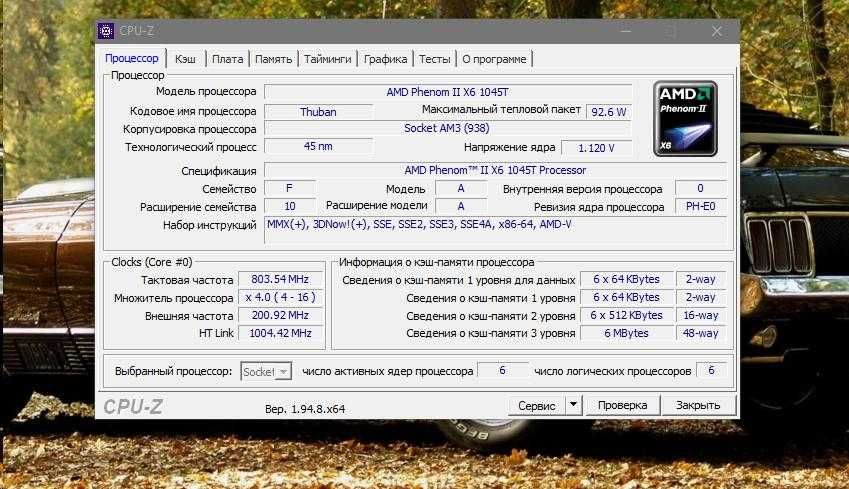Minimize the CPU-Z window
Viewport: 849px width, 489px height.
click(x=625, y=31)
